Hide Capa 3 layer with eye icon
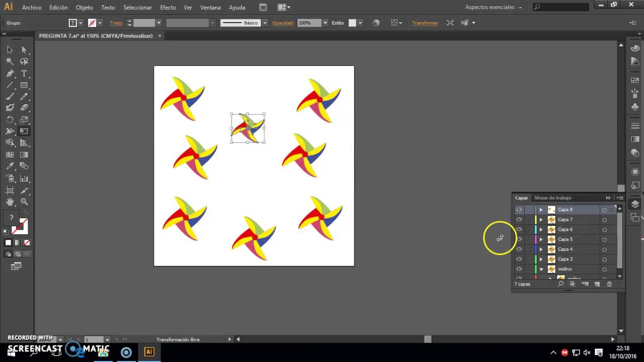644x362 pixels. pos(519,259)
